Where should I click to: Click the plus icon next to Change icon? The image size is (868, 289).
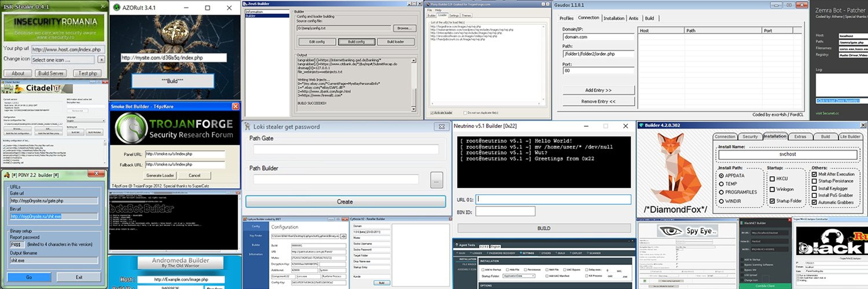click(102, 60)
